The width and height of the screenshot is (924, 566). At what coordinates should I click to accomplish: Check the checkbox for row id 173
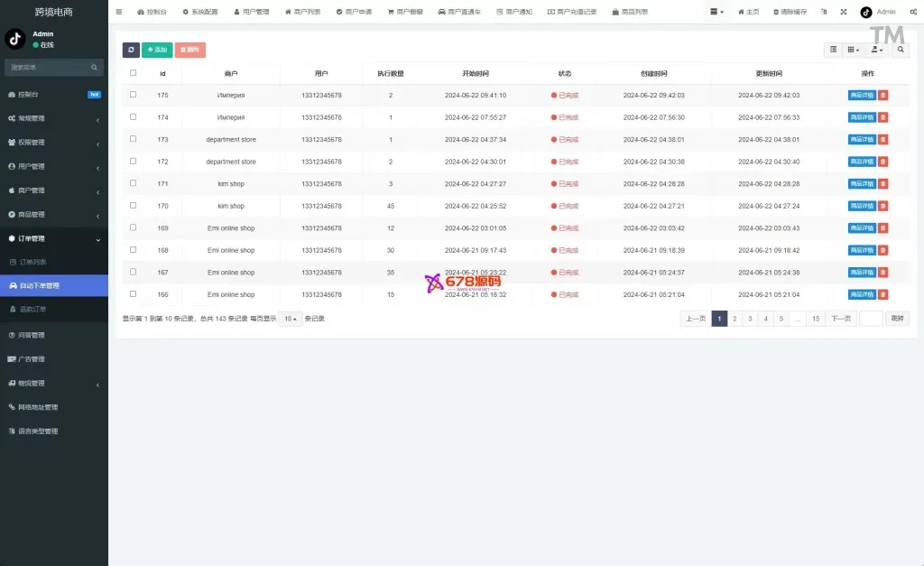[x=134, y=139]
